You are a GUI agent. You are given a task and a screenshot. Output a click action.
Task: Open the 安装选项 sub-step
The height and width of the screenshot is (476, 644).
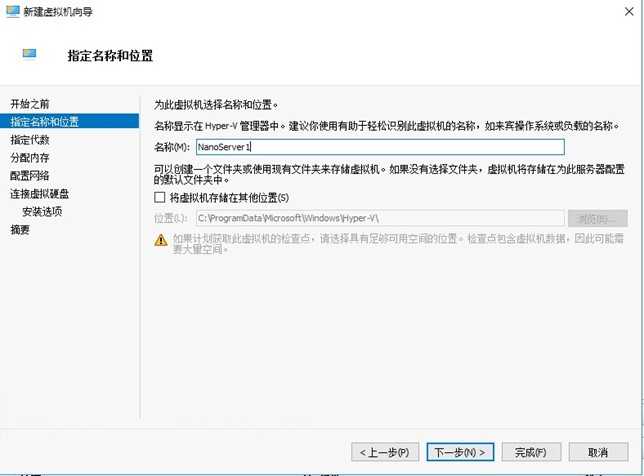tap(42, 212)
